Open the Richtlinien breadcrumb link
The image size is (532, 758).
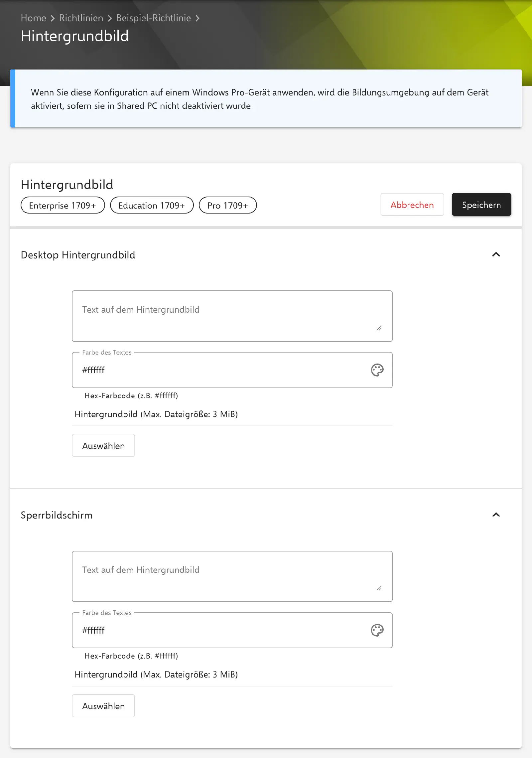(81, 18)
